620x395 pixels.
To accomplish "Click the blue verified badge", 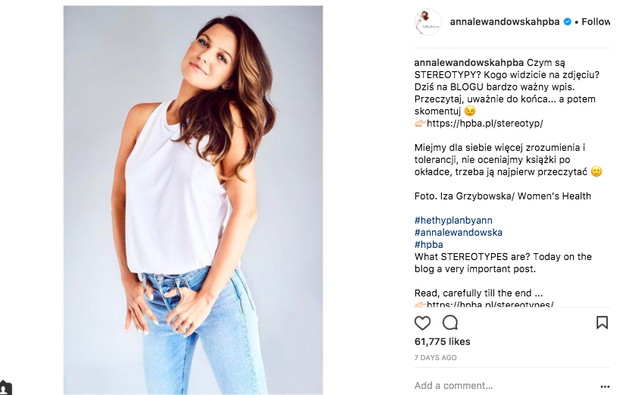I will click(567, 22).
